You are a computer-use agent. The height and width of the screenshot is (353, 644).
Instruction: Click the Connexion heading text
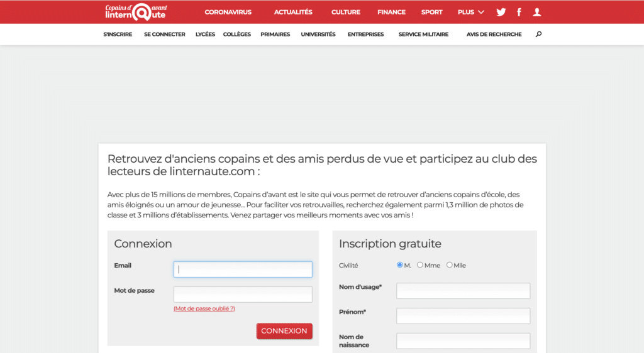[143, 244]
